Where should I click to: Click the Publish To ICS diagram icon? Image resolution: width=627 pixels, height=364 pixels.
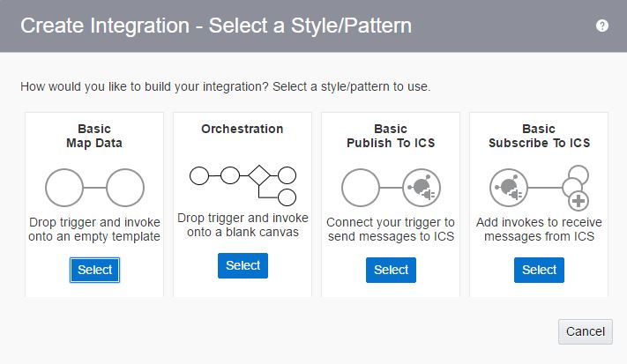(x=391, y=188)
